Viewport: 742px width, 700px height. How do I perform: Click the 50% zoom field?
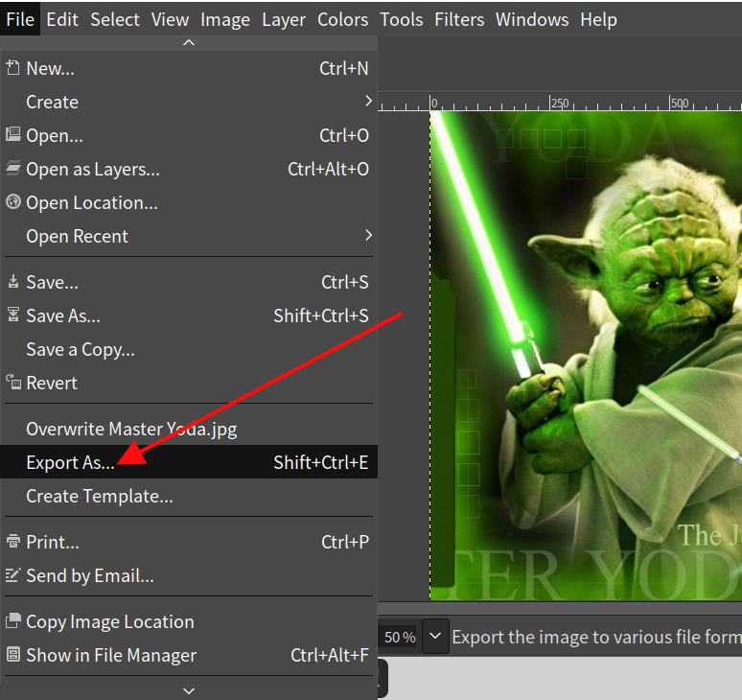coord(400,637)
